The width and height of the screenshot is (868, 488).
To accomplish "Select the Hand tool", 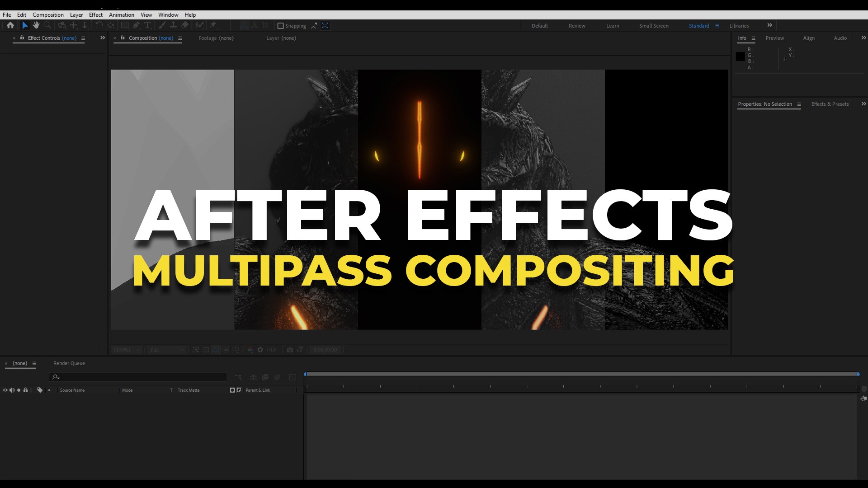I will point(36,25).
